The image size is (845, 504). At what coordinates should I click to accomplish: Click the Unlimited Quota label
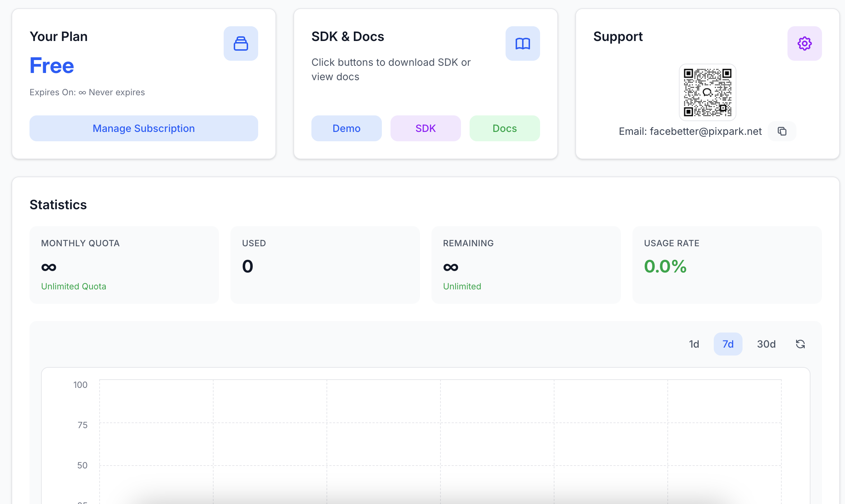(x=74, y=286)
